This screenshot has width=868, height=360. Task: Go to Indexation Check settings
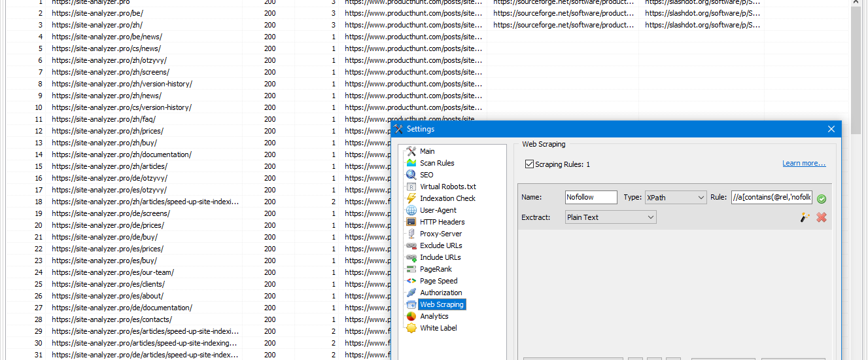pyautogui.click(x=447, y=198)
